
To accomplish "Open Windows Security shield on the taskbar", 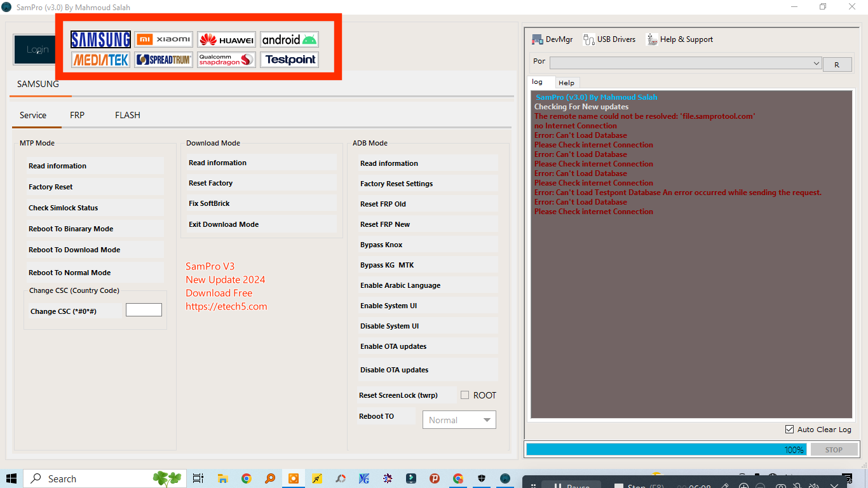I will (x=482, y=478).
